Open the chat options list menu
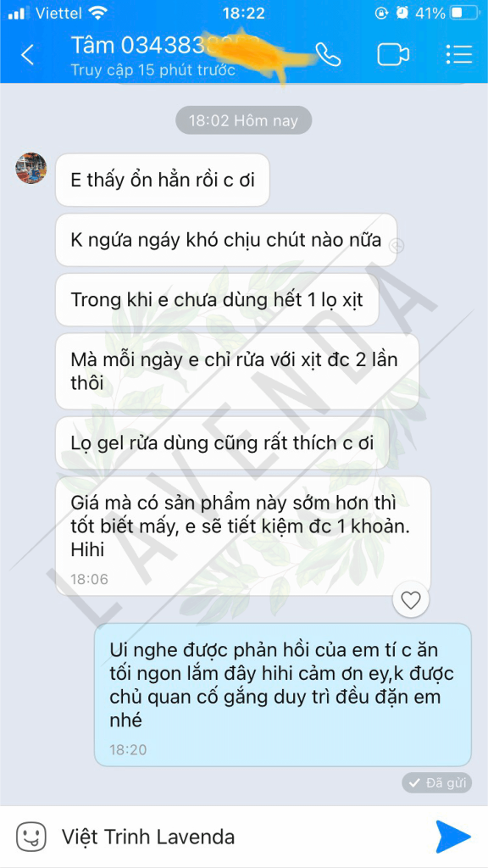Viewport: 488px width, 868px height. coord(458,54)
